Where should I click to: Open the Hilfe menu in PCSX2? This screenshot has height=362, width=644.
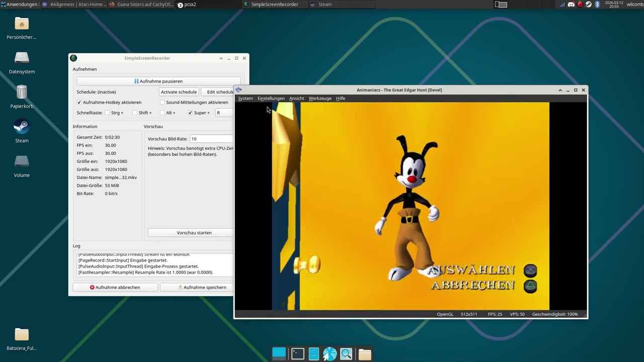click(x=341, y=99)
